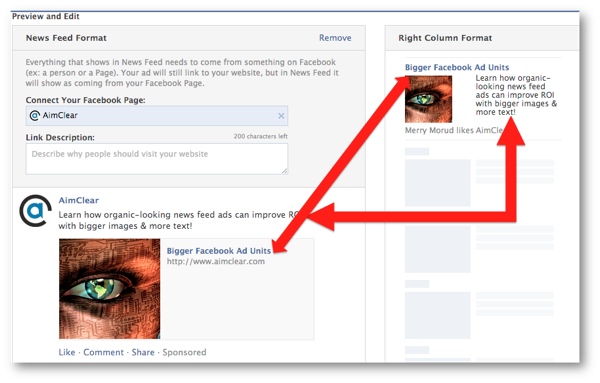Viewport: 600px width, 383px height.
Task: Focus the Connect Your Facebook Page field
Action: pos(157,116)
